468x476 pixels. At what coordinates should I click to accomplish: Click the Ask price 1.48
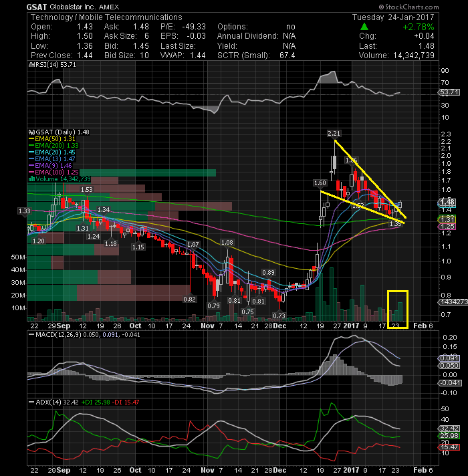coord(141,27)
